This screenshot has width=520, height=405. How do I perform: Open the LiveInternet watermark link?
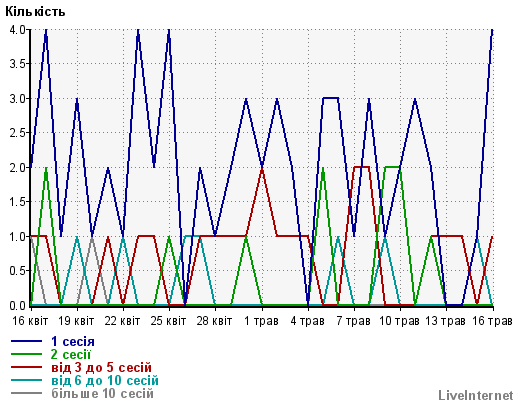(476, 395)
